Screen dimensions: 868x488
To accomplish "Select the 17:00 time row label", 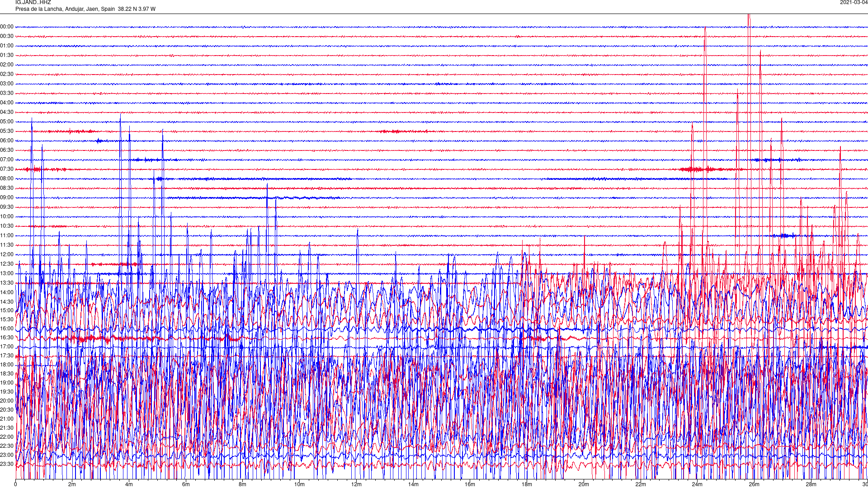I will [x=7, y=347].
